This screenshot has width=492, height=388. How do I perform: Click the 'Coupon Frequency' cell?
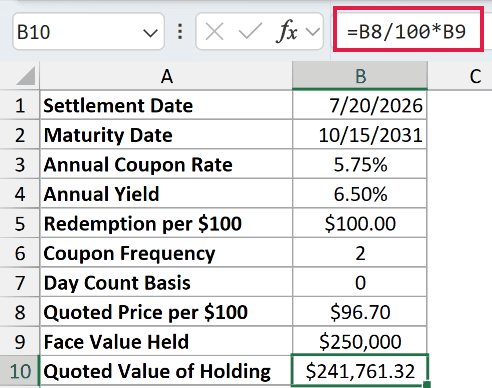tap(166, 253)
